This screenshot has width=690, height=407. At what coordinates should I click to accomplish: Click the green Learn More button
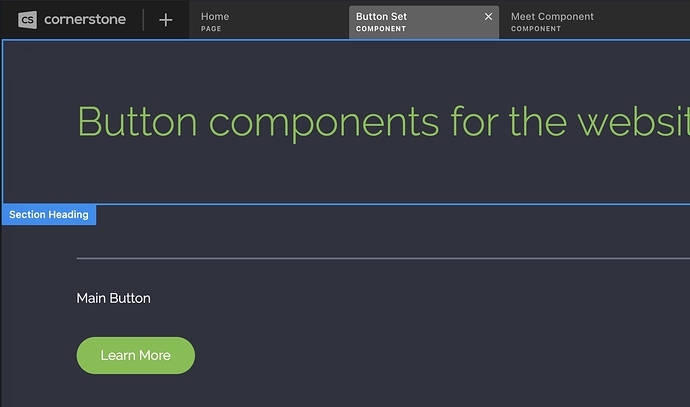135,355
